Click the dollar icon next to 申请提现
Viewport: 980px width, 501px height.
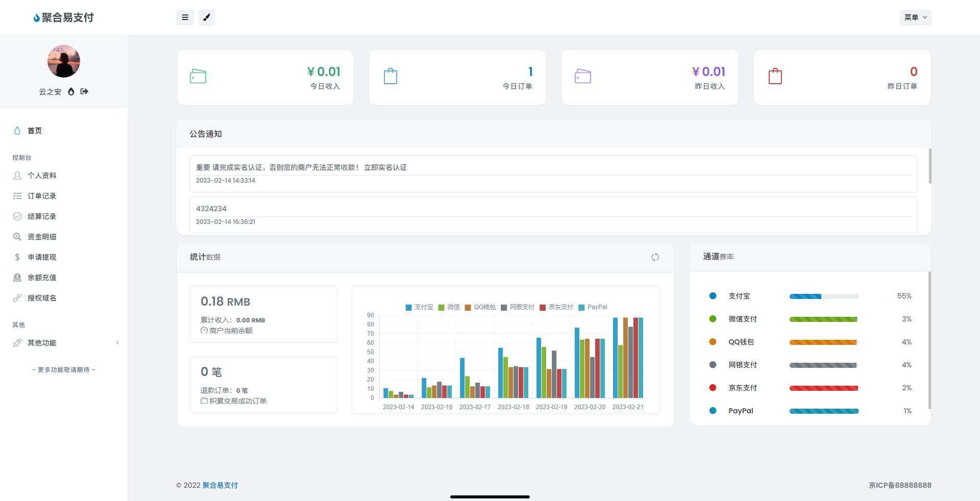[x=17, y=257]
